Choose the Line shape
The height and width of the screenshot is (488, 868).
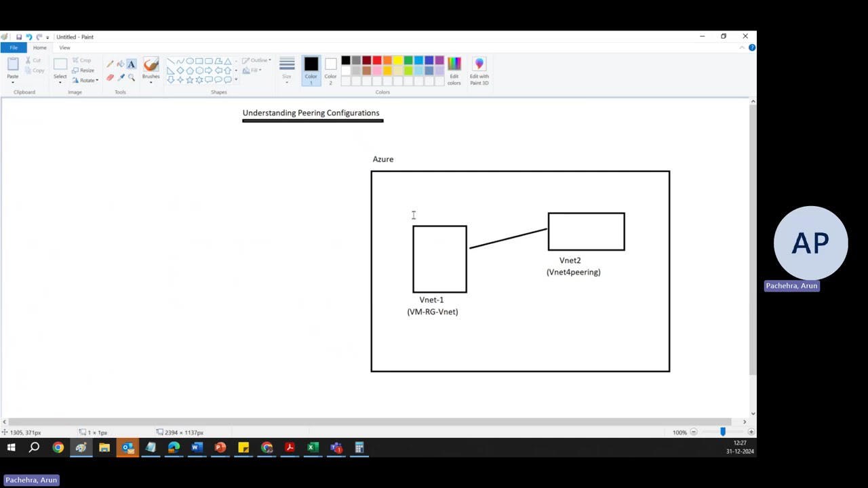170,61
